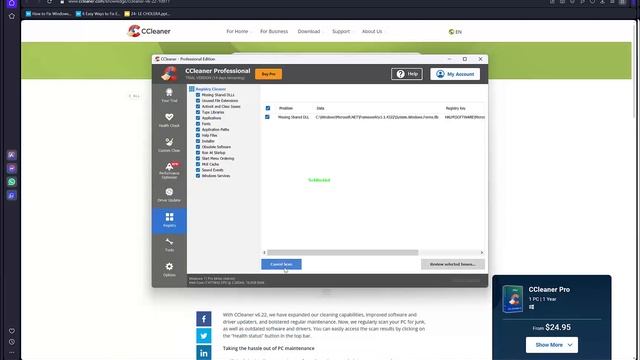Share article on LinkedIn
The height and width of the screenshot is (360, 640).
click(204, 353)
